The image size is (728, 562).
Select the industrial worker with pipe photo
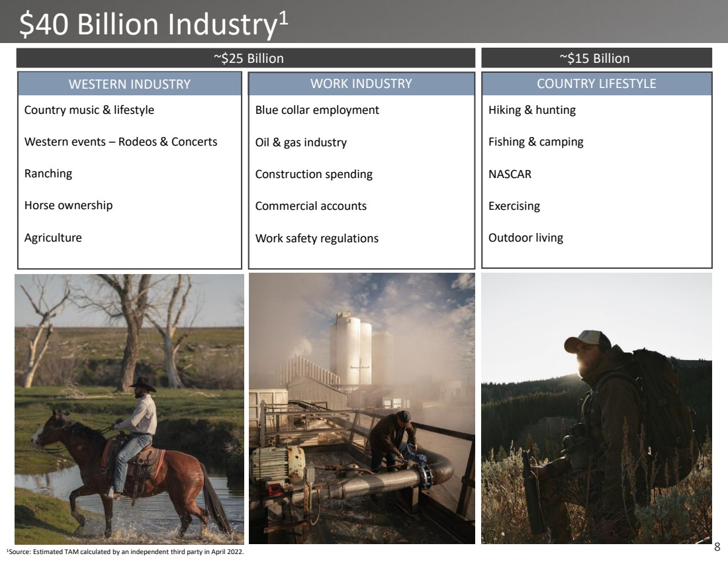pyautogui.click(x=361, y=408)
